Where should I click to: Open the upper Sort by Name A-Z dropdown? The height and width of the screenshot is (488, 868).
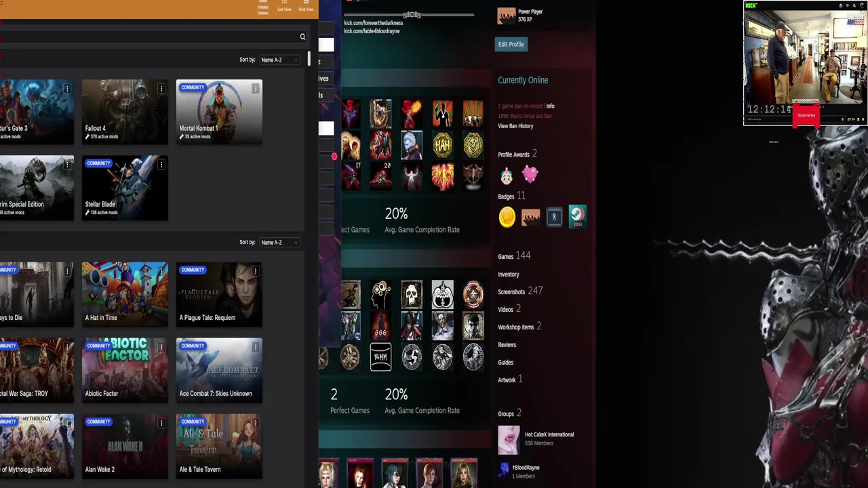tap(279, 60)
